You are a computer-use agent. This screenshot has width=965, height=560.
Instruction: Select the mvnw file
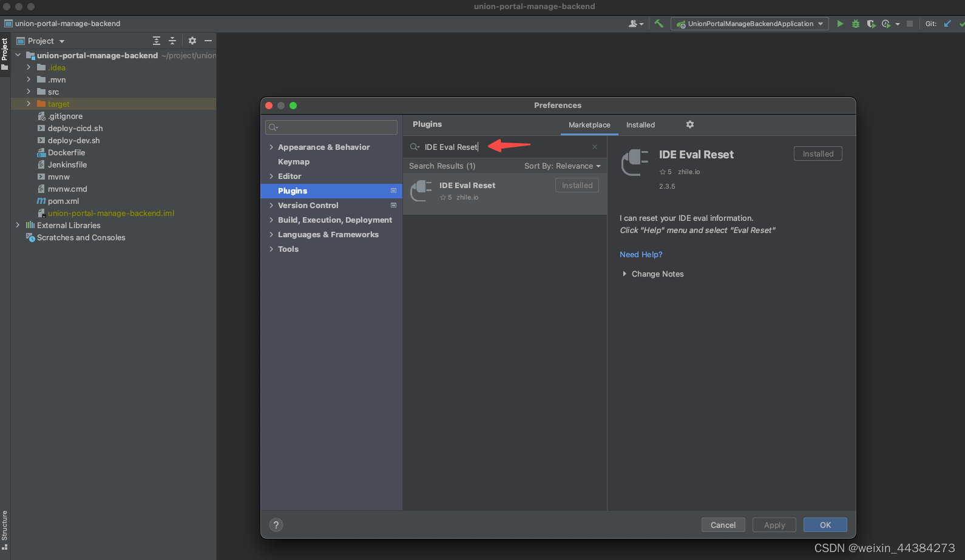click(x=53, y=177)
